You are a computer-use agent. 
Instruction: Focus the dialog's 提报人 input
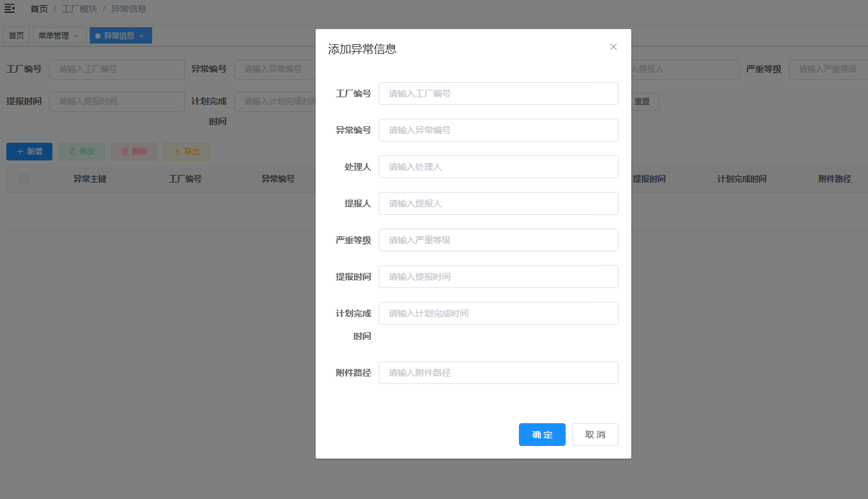(x=499, y=203)
